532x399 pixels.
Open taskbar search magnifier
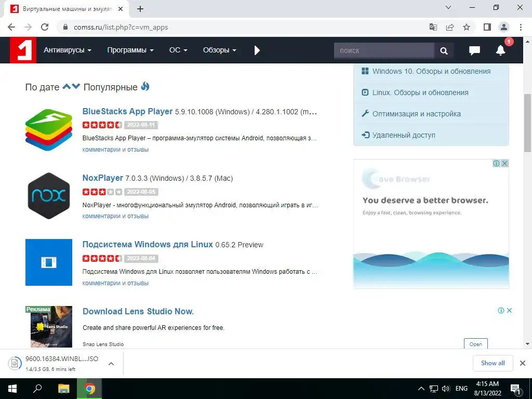pos(37,388)
